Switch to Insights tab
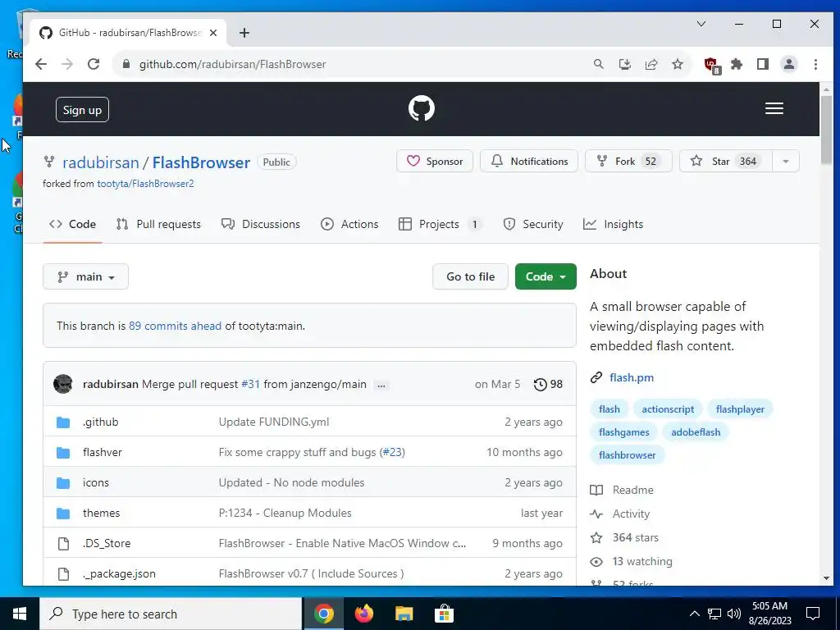This screenshot has width=840, height=630. (614, 225)
